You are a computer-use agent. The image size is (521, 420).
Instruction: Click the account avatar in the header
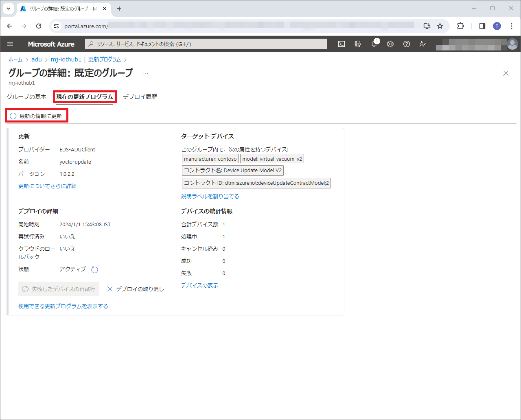pyautogui.click(x=512, y=44)
